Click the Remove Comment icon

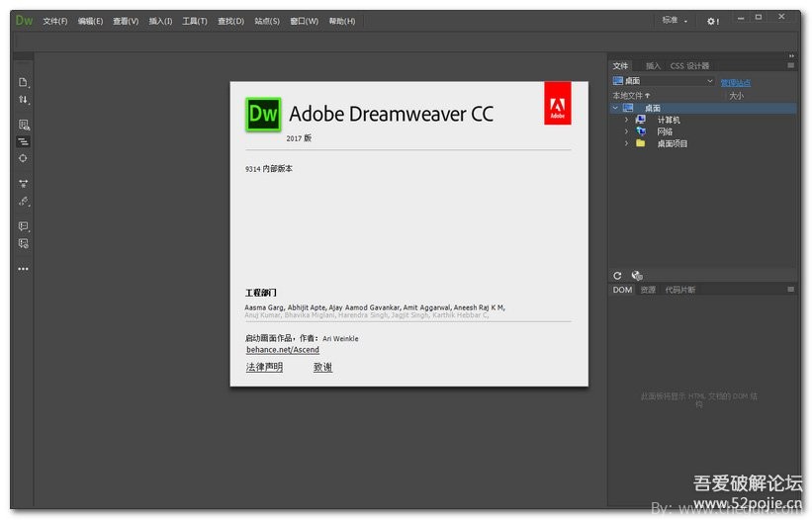(24, 244)
